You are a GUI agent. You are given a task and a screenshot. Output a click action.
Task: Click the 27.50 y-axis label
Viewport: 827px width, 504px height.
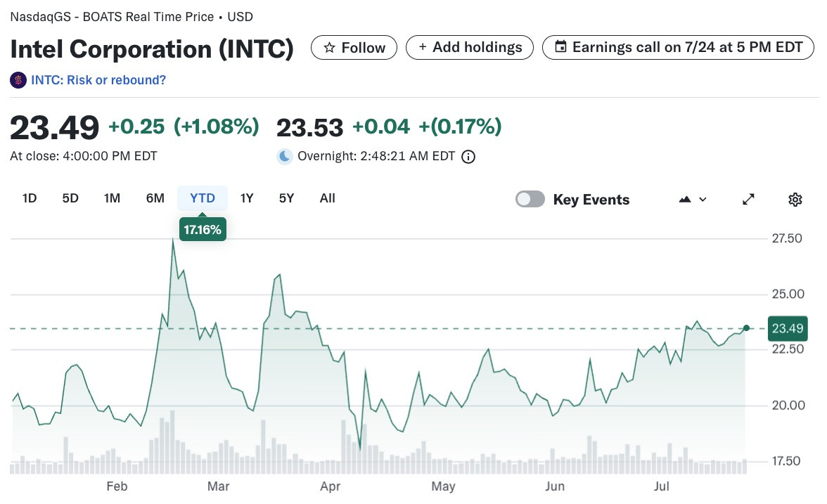(787, 238)
